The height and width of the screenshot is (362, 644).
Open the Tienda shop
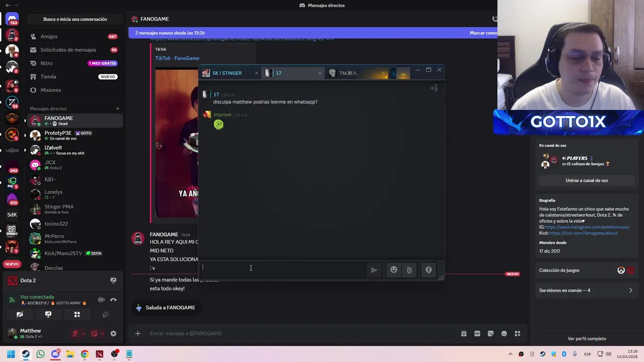pos(74,76)
